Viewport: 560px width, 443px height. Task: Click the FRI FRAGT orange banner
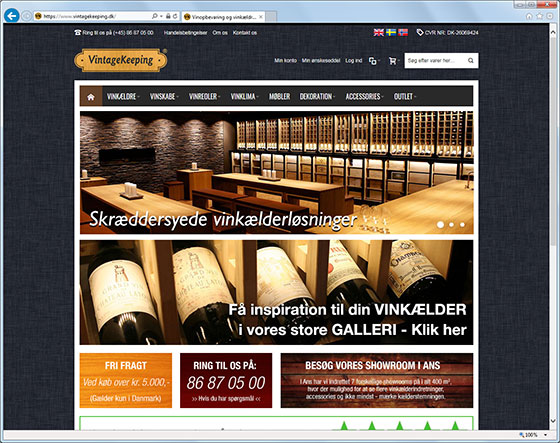tap(126, 380)
